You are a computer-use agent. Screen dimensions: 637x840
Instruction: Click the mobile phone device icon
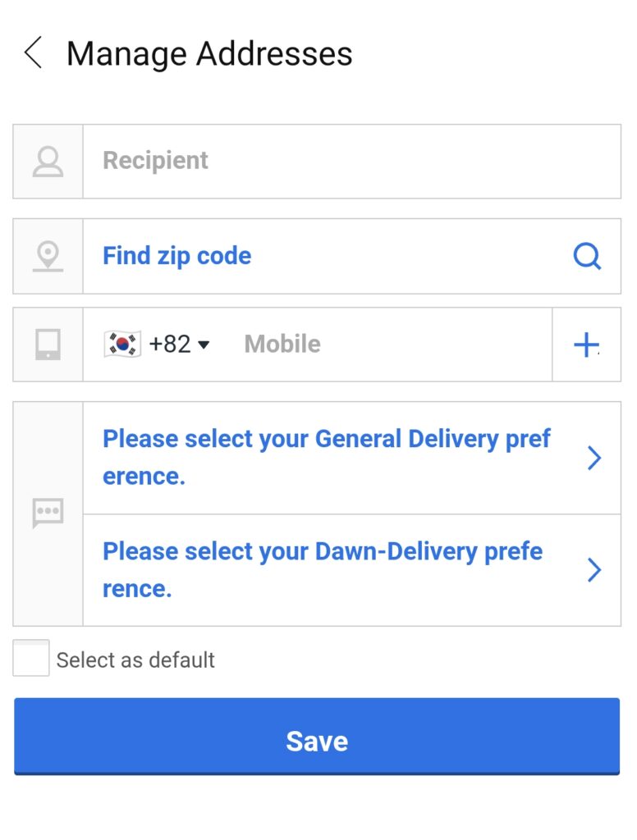pos(48,345)
